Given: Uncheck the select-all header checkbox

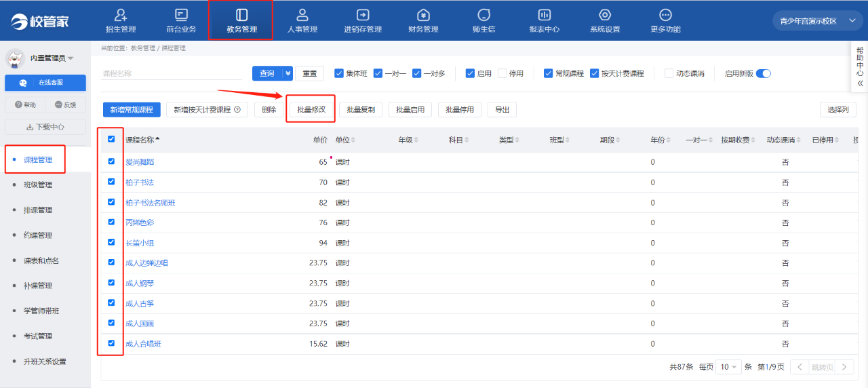Looking at the screenshot, I should pyautogui.click(x=112, y=139).
